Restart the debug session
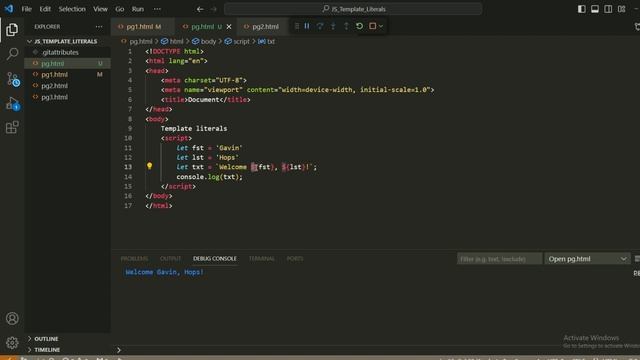This screenshot has width=640, height=360. coord(359,26)
